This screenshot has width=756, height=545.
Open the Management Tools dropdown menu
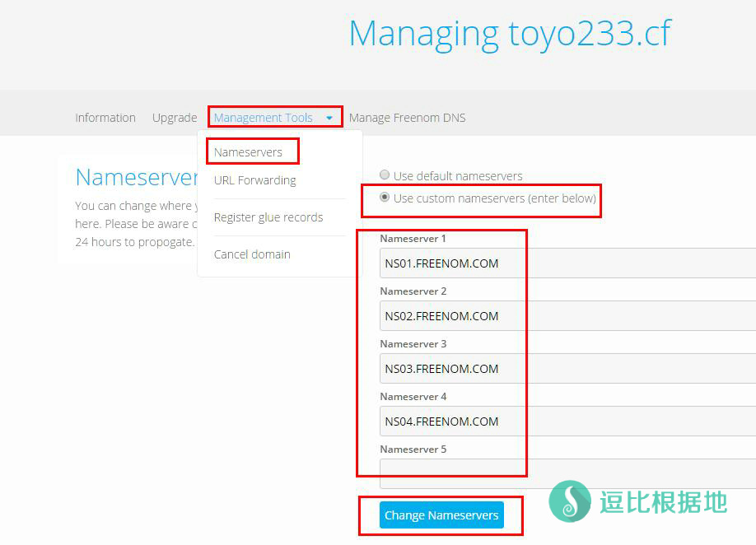(x=264, y=118)
